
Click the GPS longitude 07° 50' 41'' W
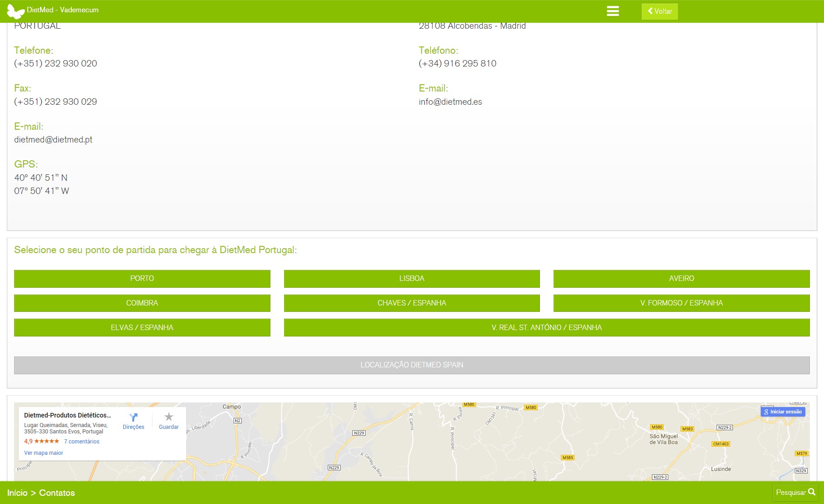(x=41, y=191)
